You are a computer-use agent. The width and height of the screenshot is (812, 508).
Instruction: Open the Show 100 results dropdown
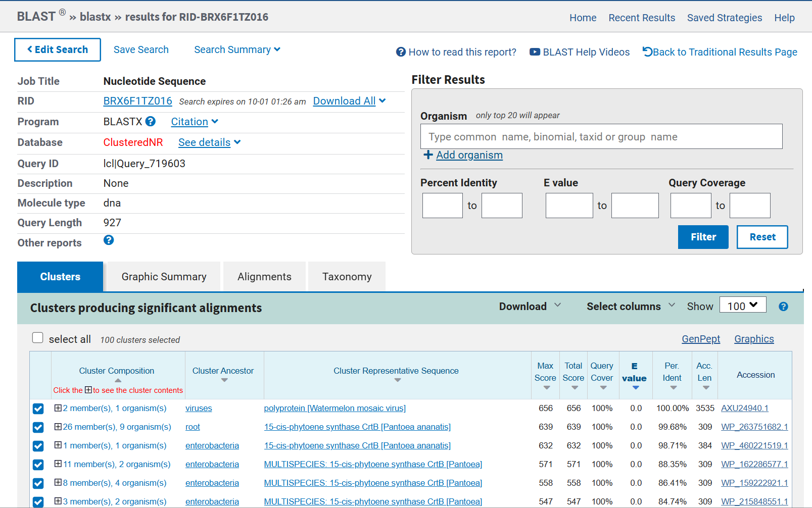(743, 305)
